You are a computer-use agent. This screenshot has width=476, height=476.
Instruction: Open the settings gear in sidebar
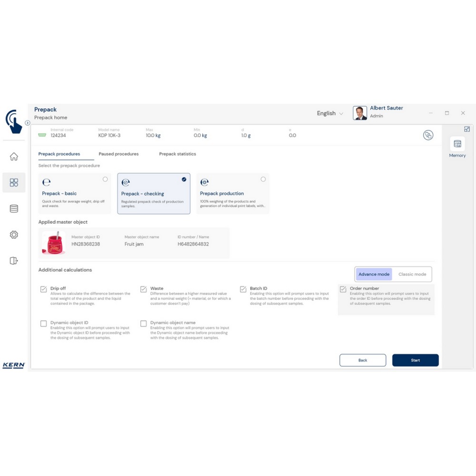click(x=14, y=235)
